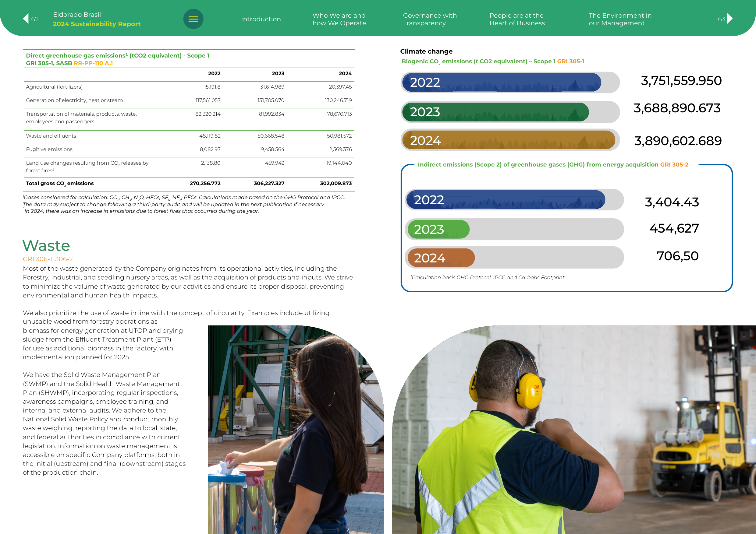Open The Environment in our Management section
The width and height of the screenshot is (756, 534).
coord(620,19)
